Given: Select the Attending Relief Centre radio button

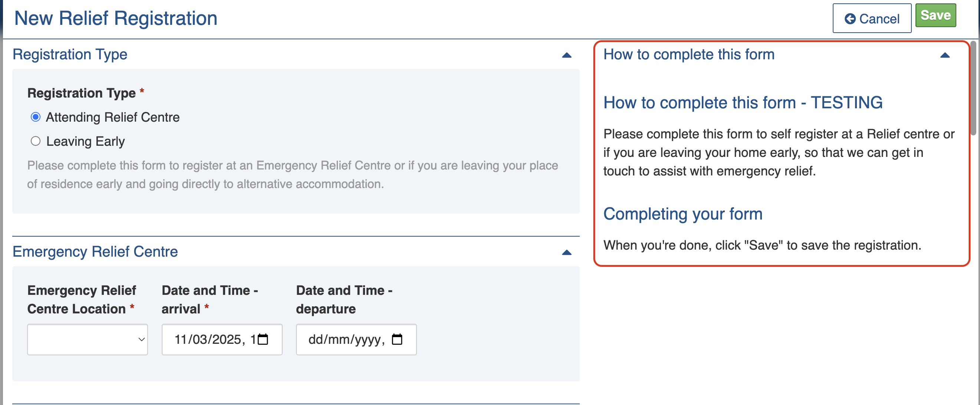Looking at the screenshot, I should point(36,117).
